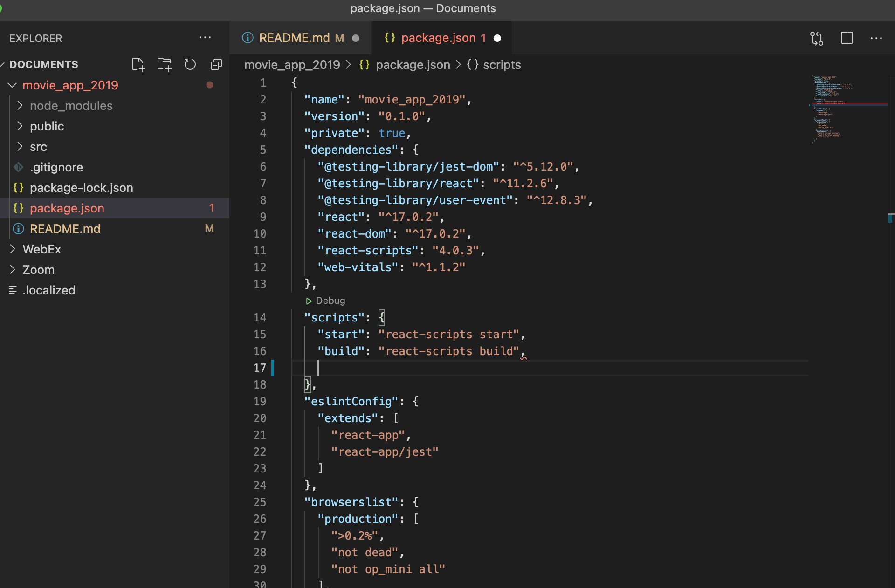
Task: Expand the node_modules folder
Action: pos(20,105)
